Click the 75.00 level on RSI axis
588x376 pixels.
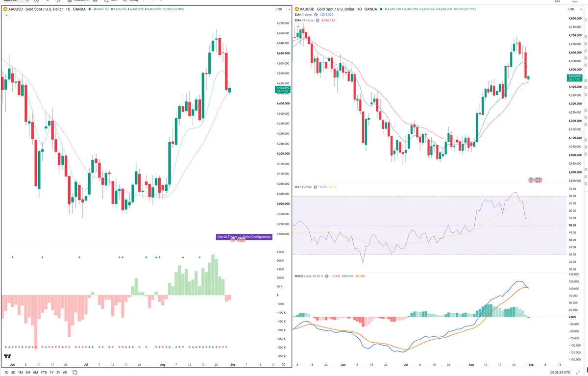(572, 189)
